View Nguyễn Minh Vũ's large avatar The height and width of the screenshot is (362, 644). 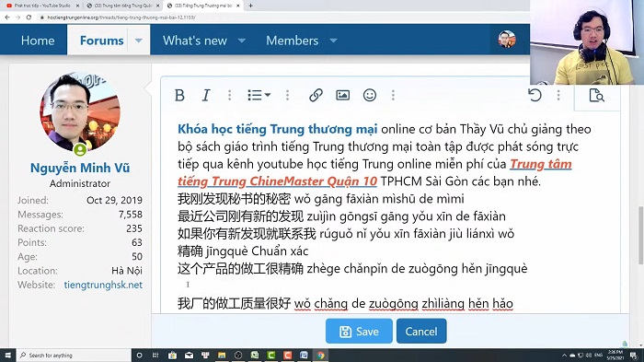(80, 112)
